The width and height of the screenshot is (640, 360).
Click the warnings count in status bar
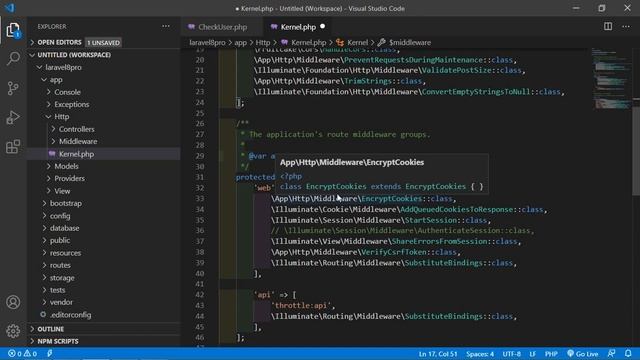[30, 353]
